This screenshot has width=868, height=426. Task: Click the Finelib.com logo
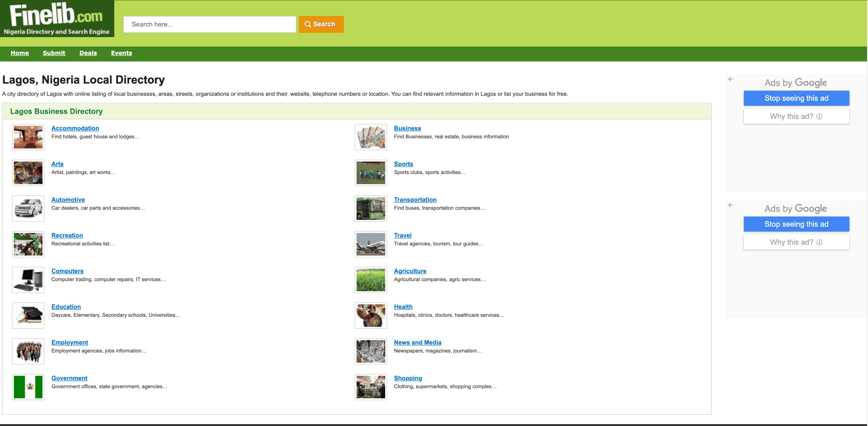click(57, 19)
